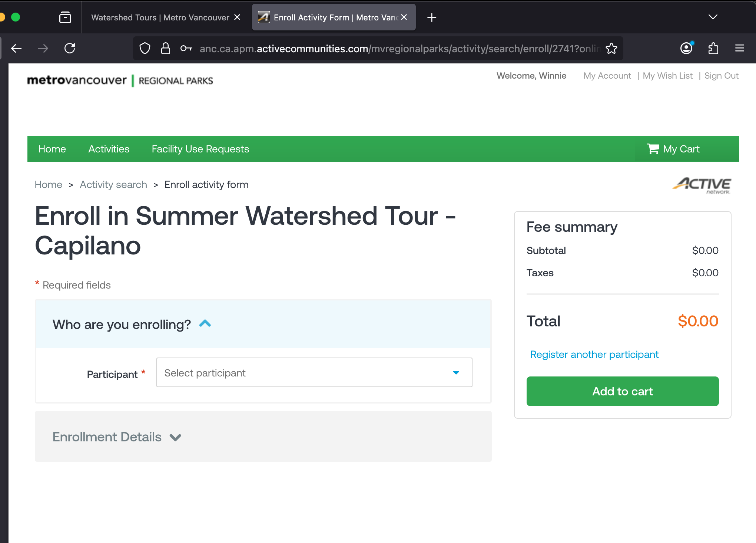
Task: Open the hamburger application menu
Action: [740, 48]
